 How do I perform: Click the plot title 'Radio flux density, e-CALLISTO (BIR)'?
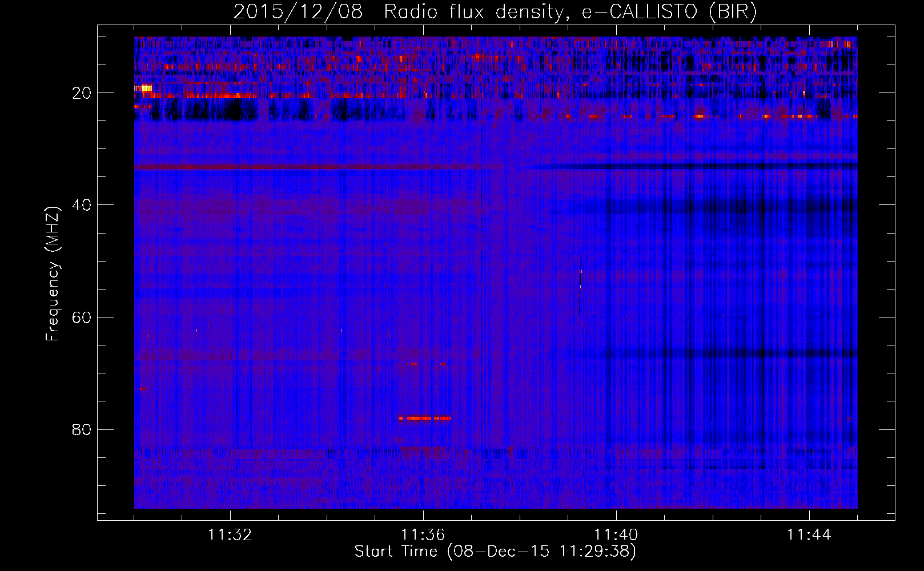570,12
